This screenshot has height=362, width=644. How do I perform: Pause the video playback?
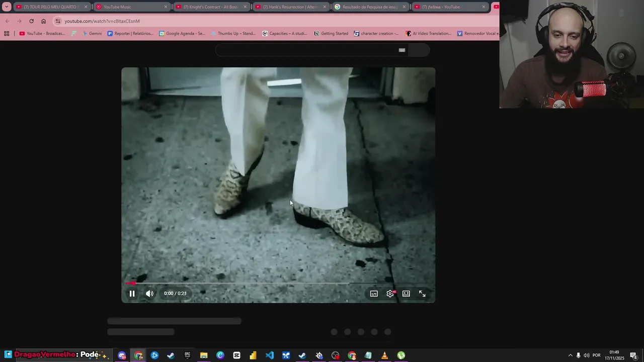pos(132,294)
